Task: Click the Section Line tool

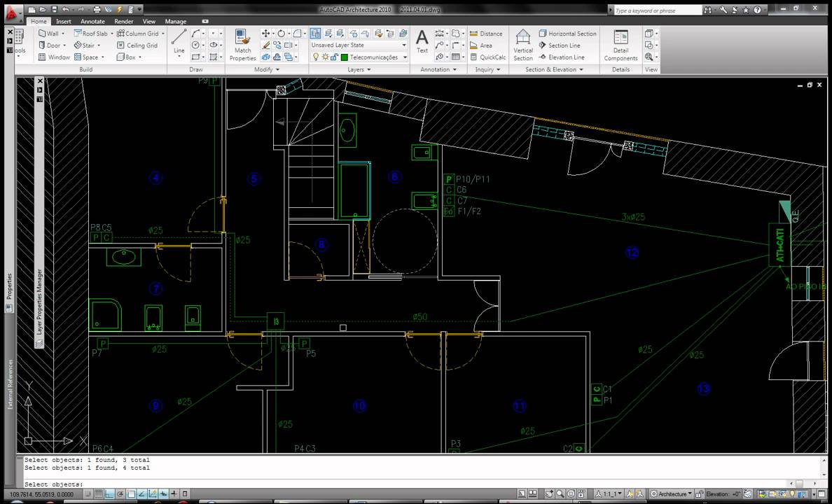Action: coord(560,45)
